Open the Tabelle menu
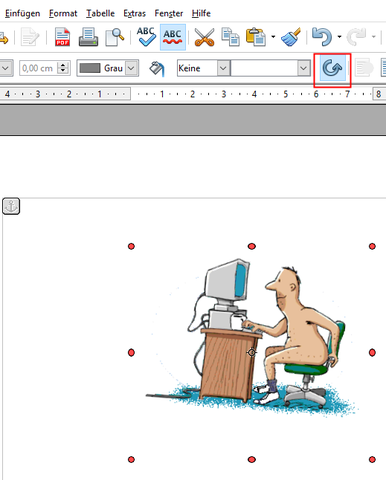 100,13
